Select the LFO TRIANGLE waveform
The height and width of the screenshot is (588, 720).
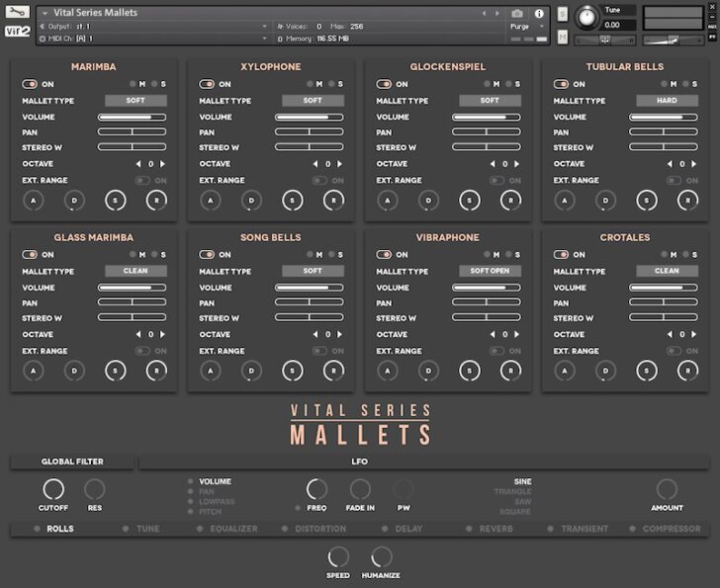click(513, 492)
